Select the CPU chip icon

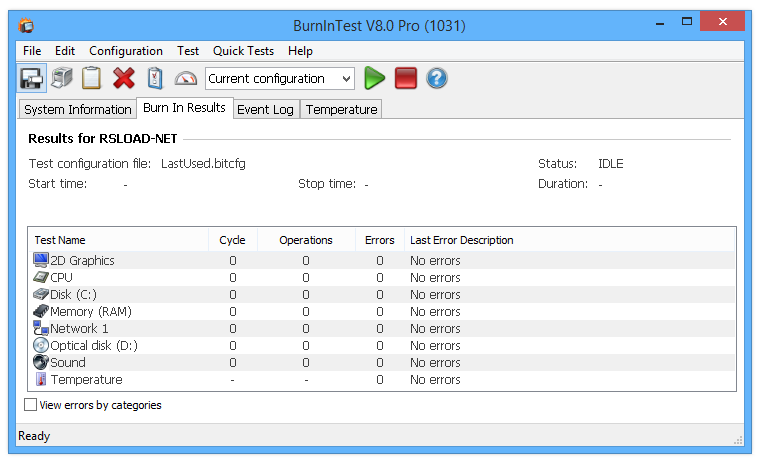pos(41,277)
